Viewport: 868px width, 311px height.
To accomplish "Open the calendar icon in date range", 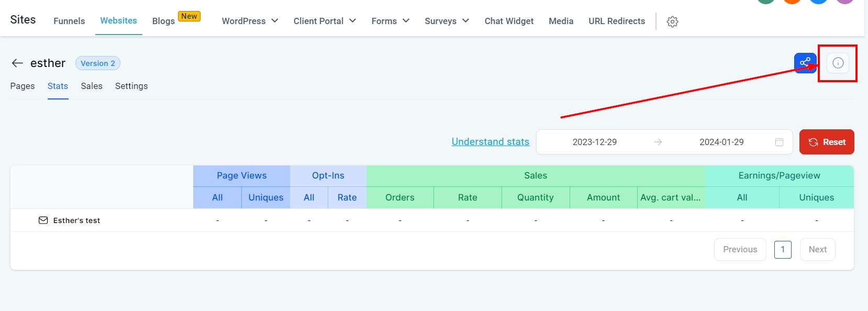I will [x=779, y=142].
